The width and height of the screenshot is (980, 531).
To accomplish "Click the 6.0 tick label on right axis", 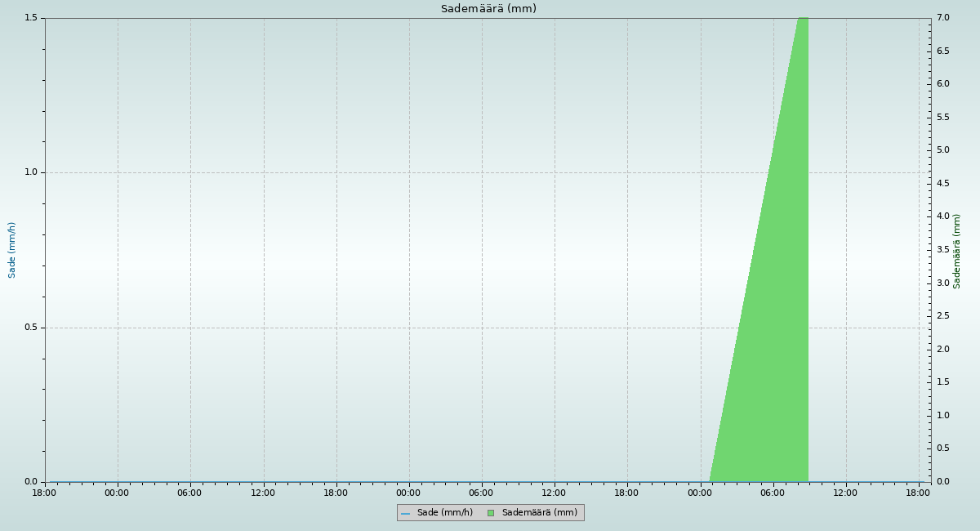I will 942,84.
